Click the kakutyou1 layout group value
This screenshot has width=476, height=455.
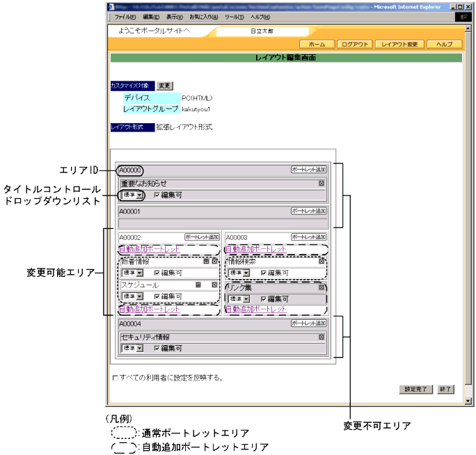(x=196, y=109)
